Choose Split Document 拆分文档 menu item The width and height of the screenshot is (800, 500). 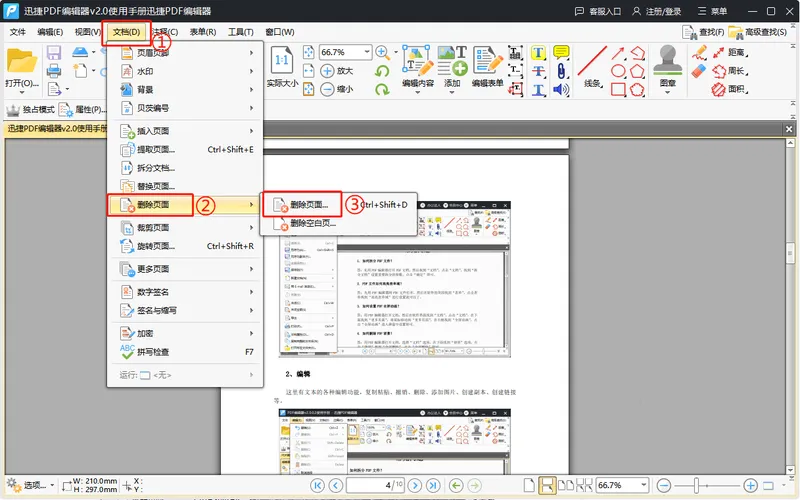coord(186,168)
